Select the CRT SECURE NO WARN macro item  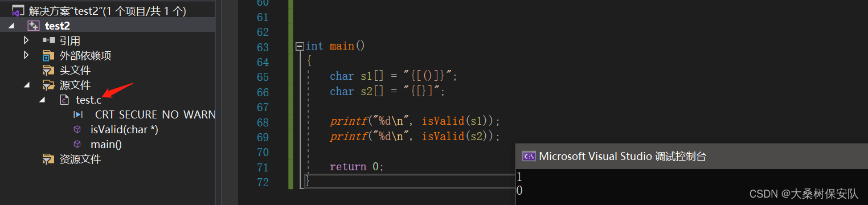[155, 115]
